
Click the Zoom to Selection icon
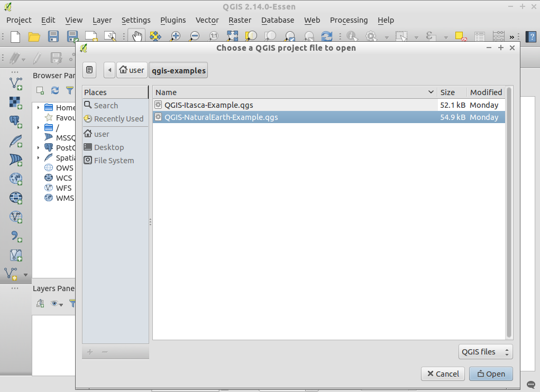click(251, 36)
